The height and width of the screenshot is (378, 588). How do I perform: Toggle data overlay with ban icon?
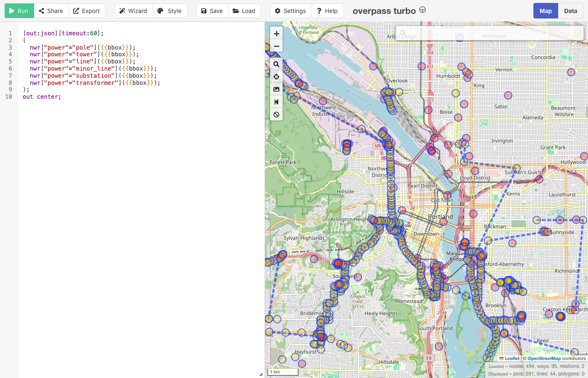coord(276,115)
